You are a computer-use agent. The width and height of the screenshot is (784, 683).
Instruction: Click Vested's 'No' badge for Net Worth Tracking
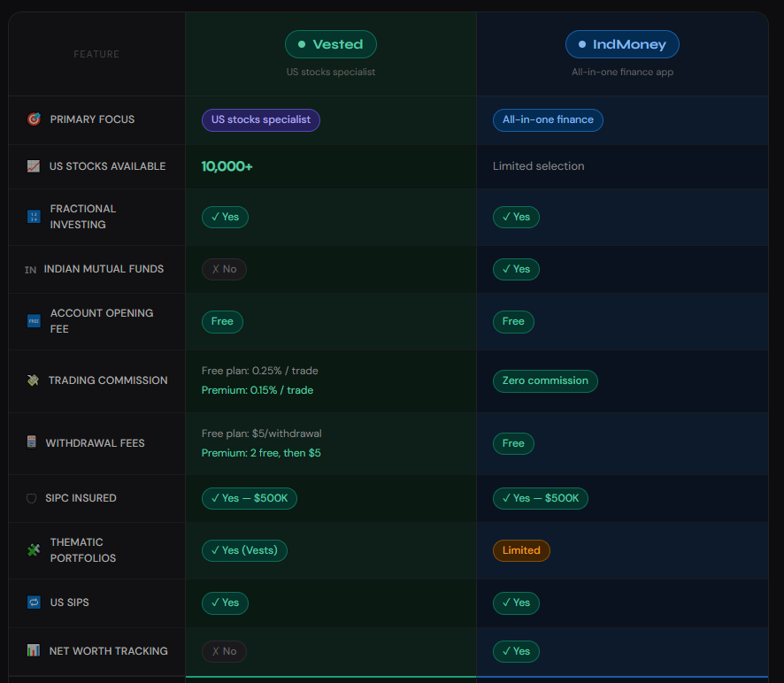tap(224, 651)
